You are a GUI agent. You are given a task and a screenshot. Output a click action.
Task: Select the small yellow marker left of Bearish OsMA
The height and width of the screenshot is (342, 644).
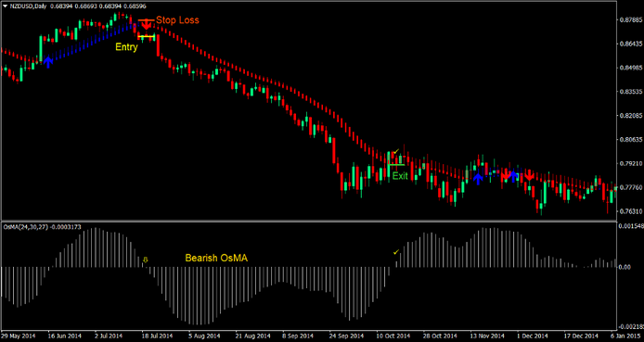click(145, 260)
